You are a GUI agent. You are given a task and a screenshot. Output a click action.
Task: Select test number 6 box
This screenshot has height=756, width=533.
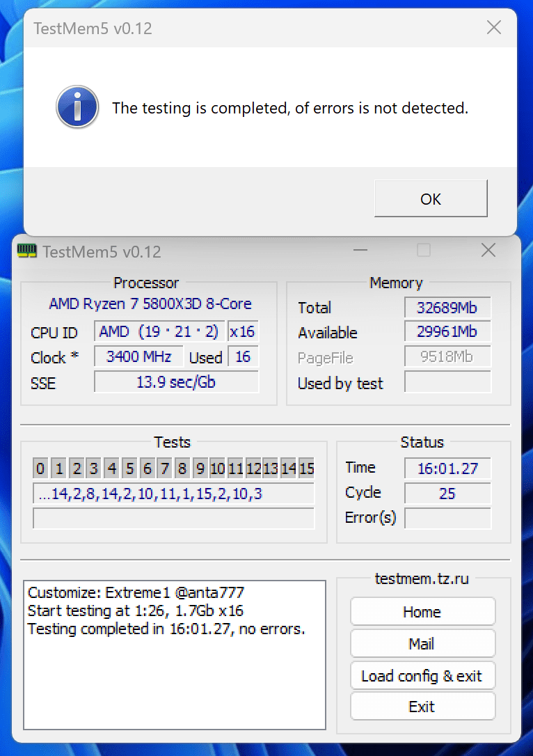[x=147, y=468]
